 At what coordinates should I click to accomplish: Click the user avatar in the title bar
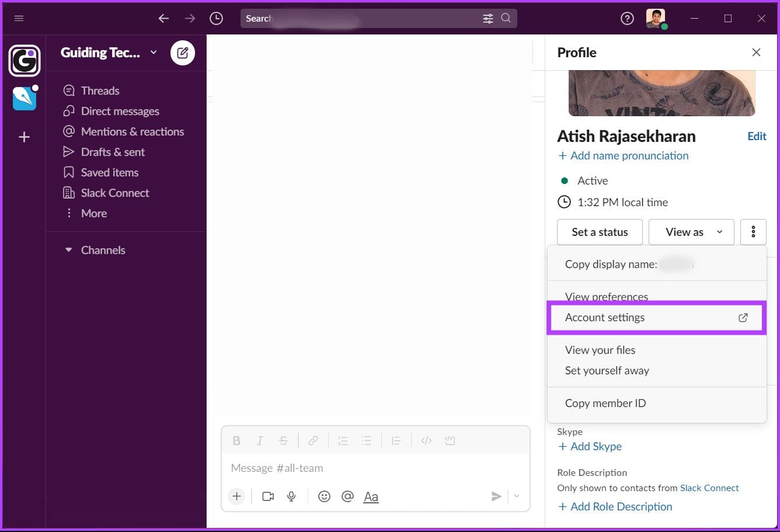656,18
